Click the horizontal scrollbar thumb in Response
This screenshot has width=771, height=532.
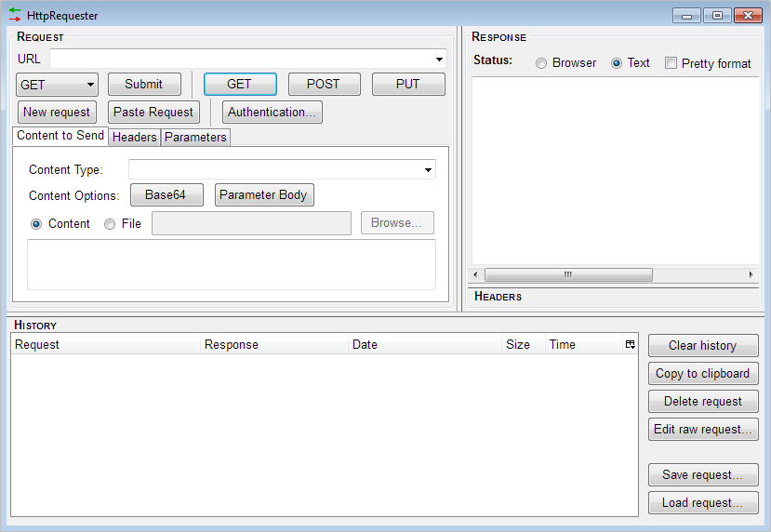(568, 275)
